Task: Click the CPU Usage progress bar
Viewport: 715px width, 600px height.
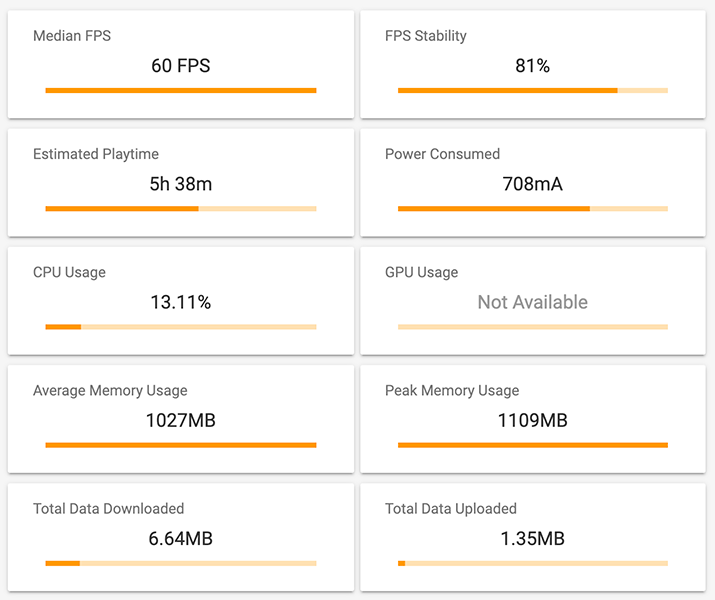Action: (181, 327)
